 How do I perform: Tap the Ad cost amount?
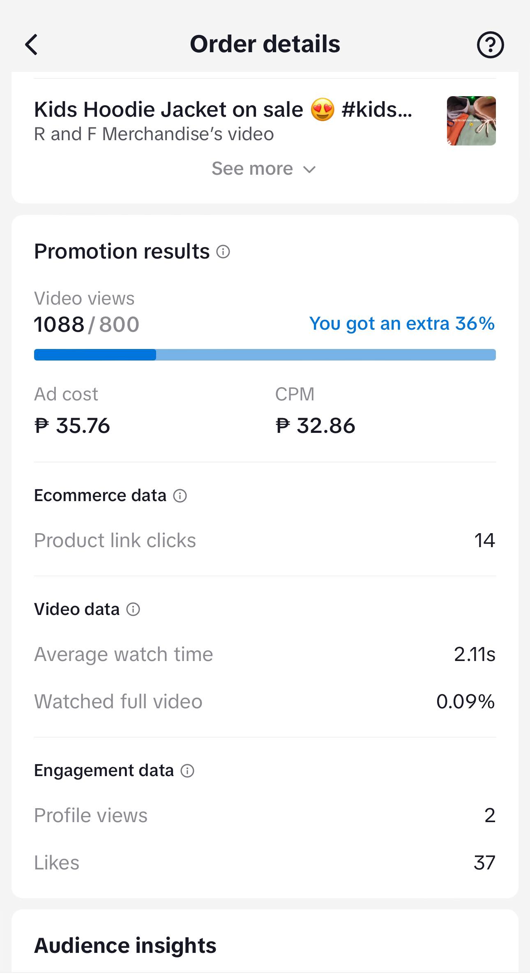coord(72,425)
